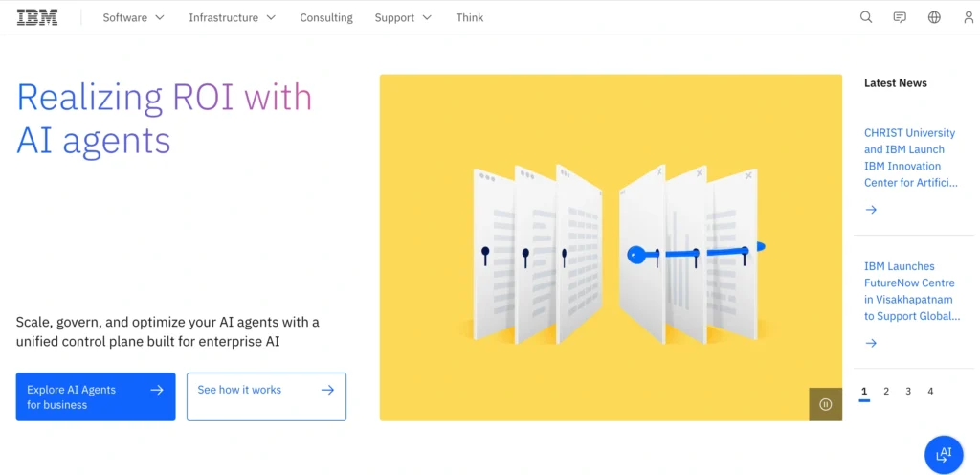Expand the Support menu

click(x=403, y=17)
